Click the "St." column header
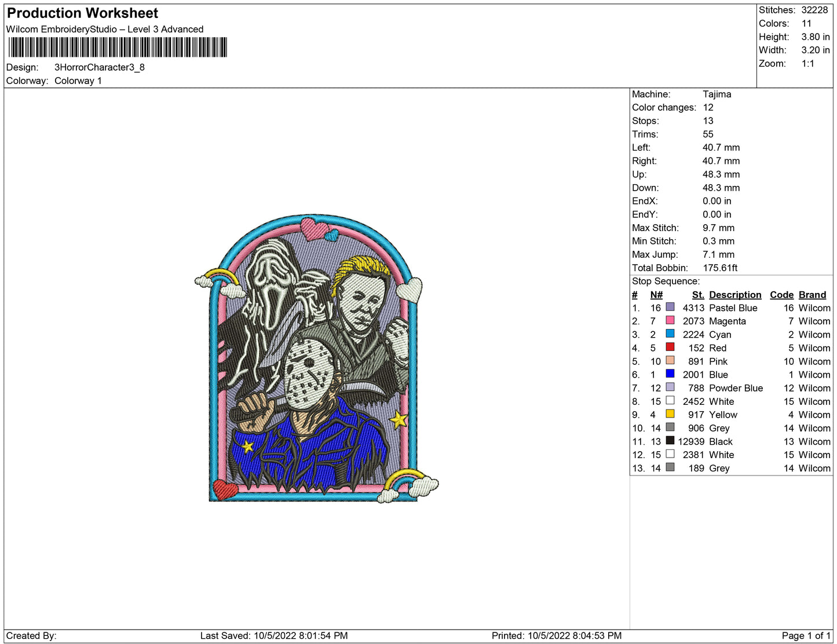This screenshot has height=644, width=837. (698, 295)
